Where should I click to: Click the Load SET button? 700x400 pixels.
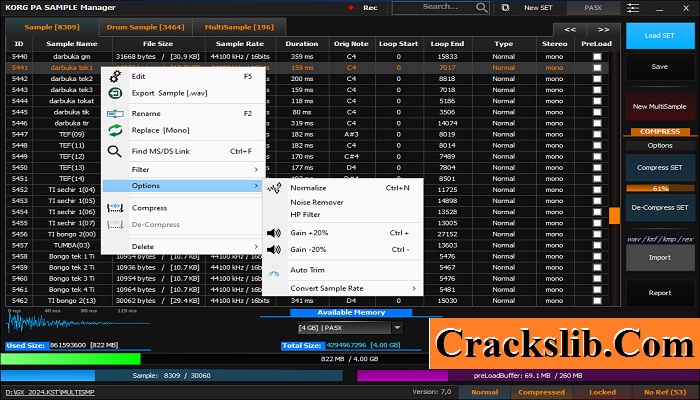[x=659, y=36]
